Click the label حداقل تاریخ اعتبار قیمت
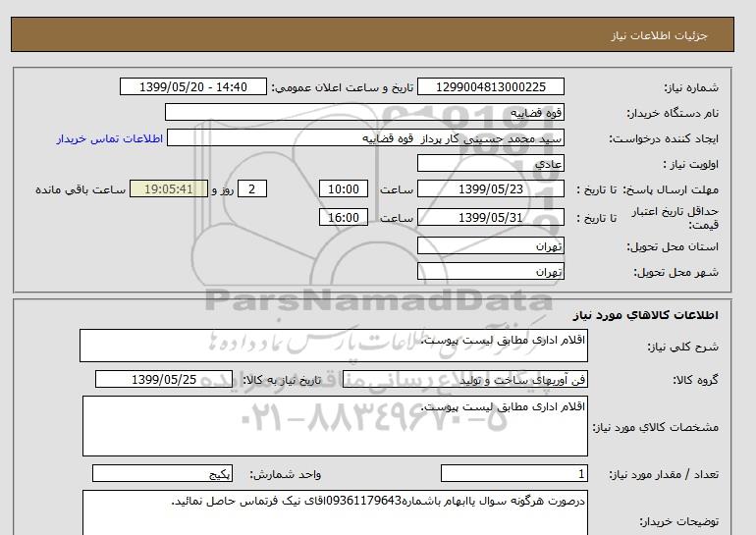Image resolution: width=756 pixels, height=535 pixels. tap(675, 218)
